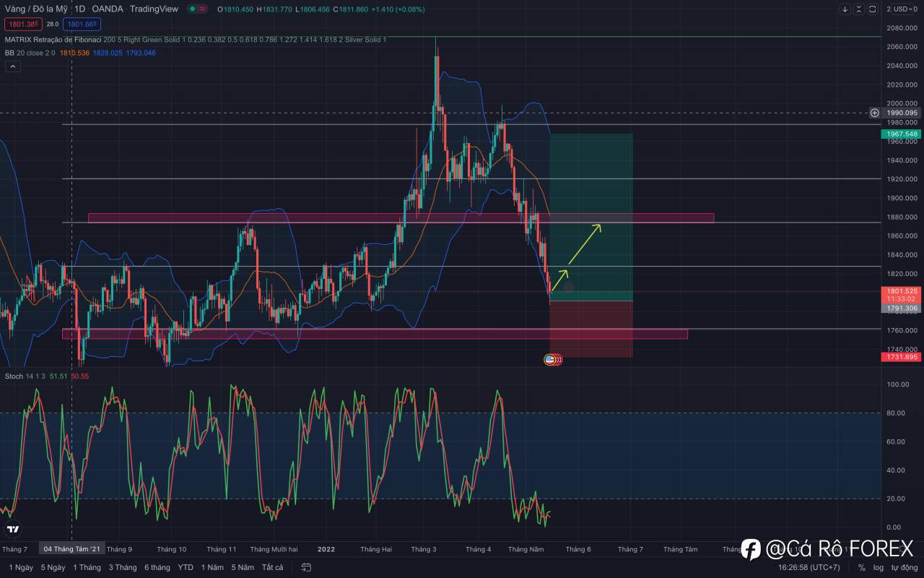Click the TradingView logo icon
This screenshot has height=578, width=924.
tap(12, 530)
